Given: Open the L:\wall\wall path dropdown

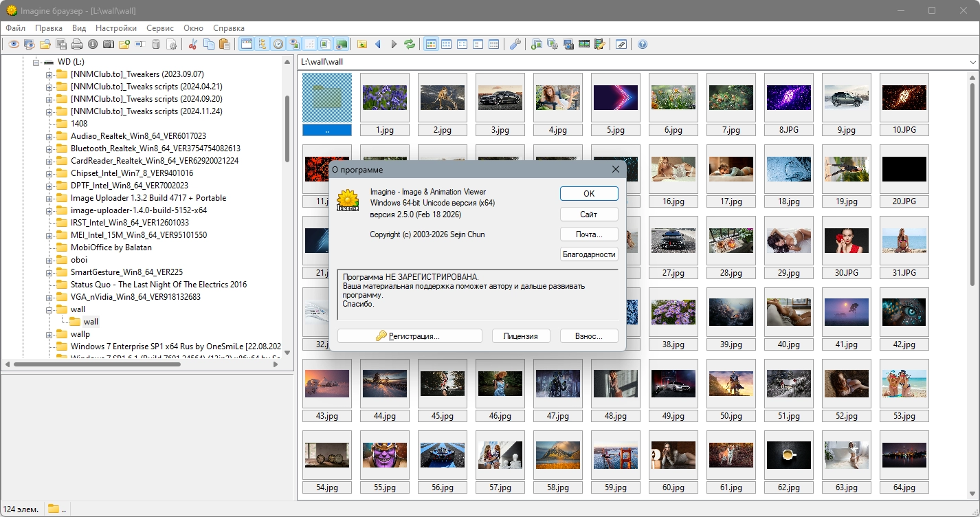Looking at the screenshot, I should pyautogui.click(x=972, y=62).
